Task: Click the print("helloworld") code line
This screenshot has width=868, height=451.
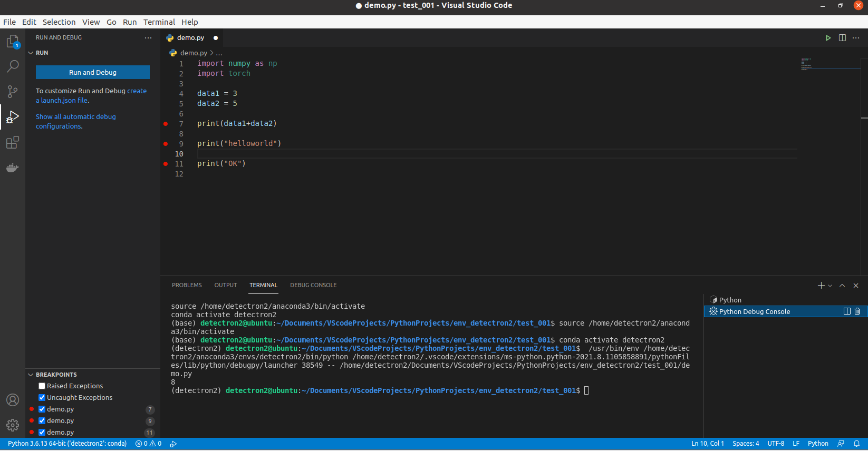Action: pos(239,144)
